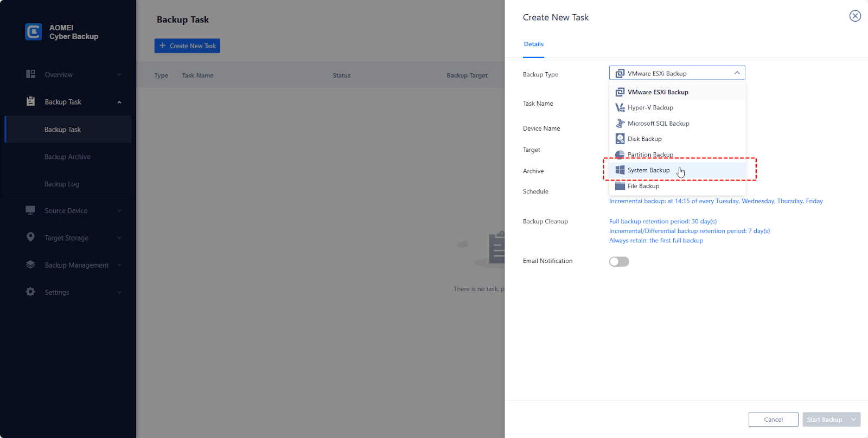Viewport: 868px width, 438px height.
Task: Click the Source Device monitor icon
Action: (x=31, y=210)
